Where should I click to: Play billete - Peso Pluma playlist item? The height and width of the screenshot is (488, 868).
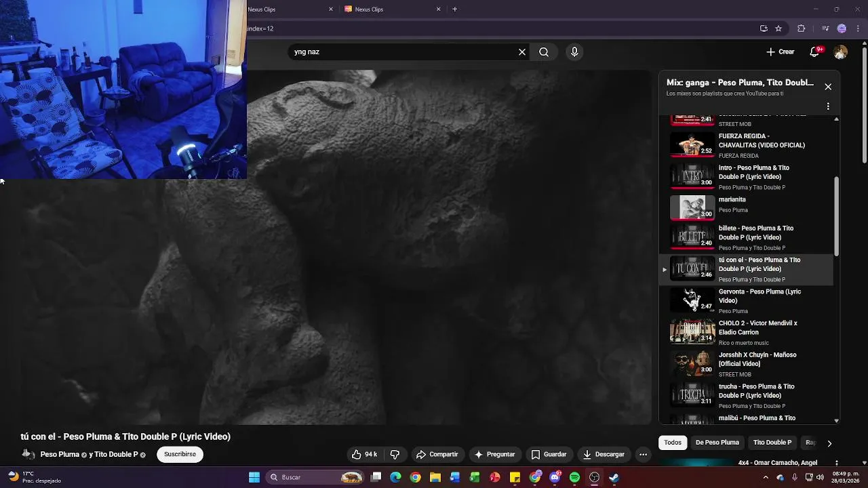pyautogui.click(x=746, y=237)
